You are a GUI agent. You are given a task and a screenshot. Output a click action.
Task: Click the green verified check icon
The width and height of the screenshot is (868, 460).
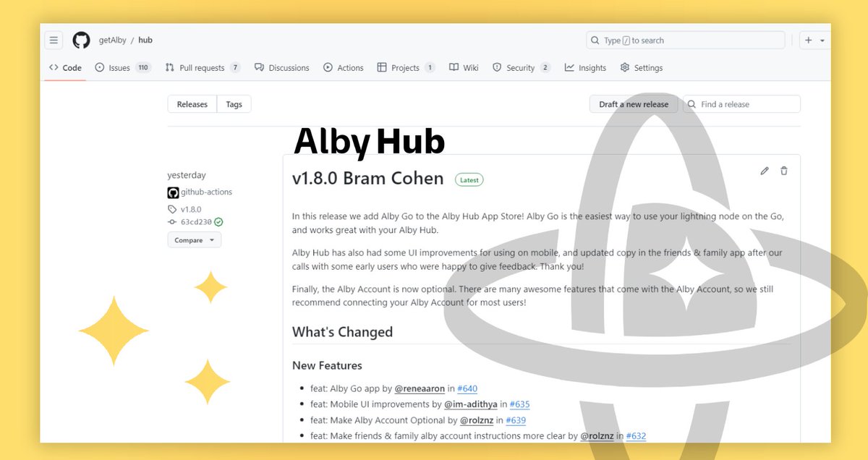pos(218,222)
